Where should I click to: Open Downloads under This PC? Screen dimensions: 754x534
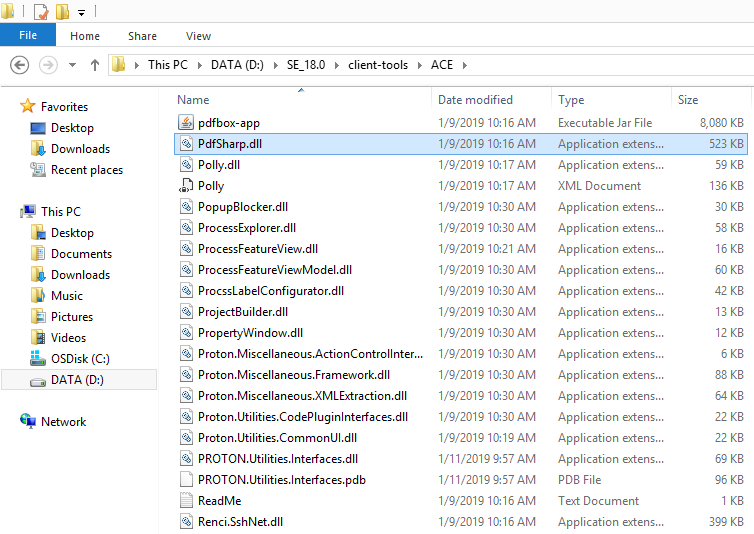pos(80,275)
